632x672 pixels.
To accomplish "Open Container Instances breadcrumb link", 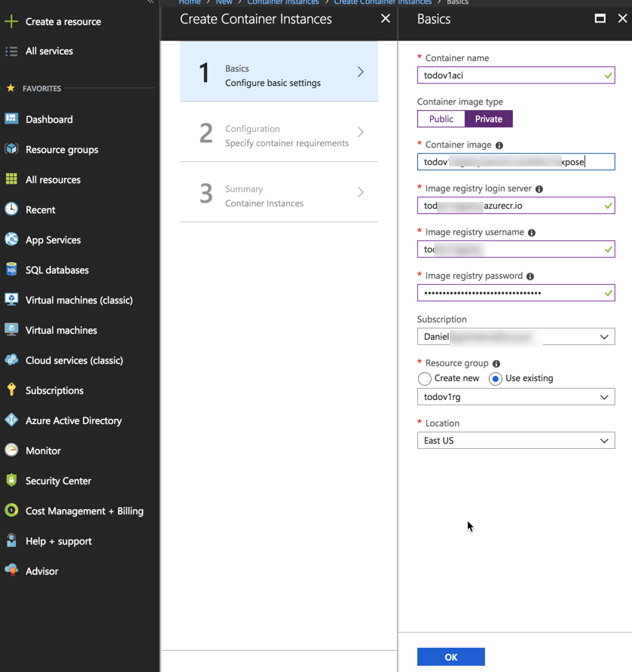I will coord(282,2).
